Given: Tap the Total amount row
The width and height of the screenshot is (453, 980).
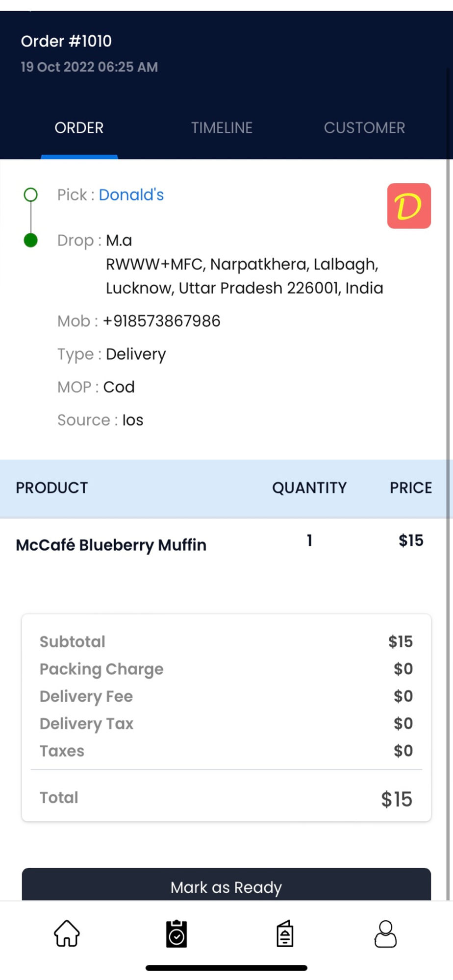Looking at the screenshot, I should [226, 798].
